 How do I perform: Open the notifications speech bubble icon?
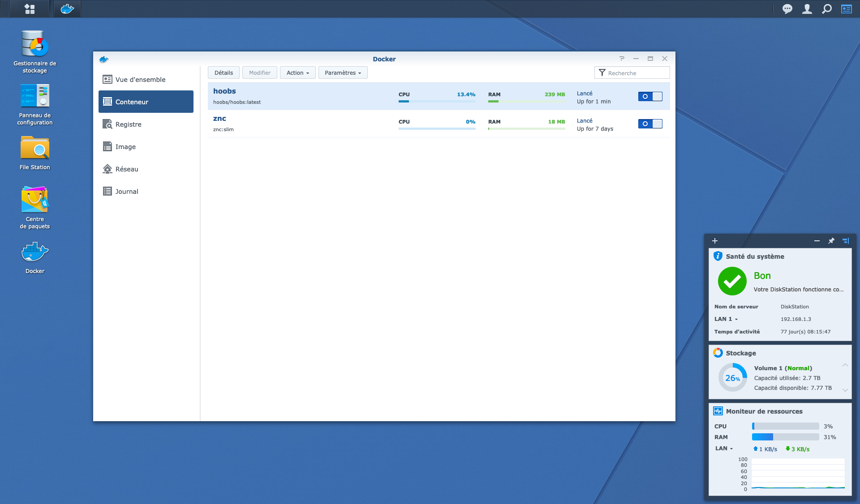coord(787,9)
